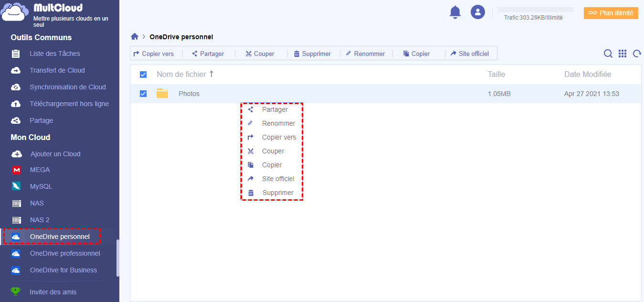Click Copier toolbar button

(x=416, y=54)
